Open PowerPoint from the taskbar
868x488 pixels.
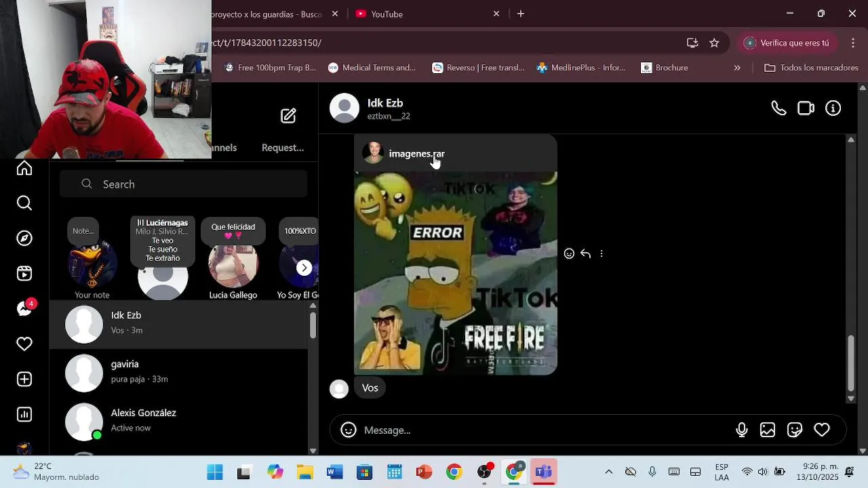click(x=425, y=472)
